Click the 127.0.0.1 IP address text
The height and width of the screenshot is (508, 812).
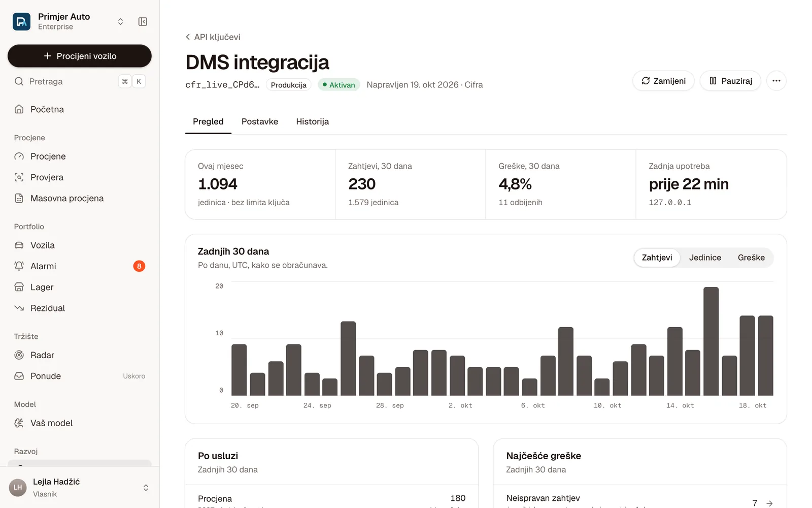pos(670,202)
